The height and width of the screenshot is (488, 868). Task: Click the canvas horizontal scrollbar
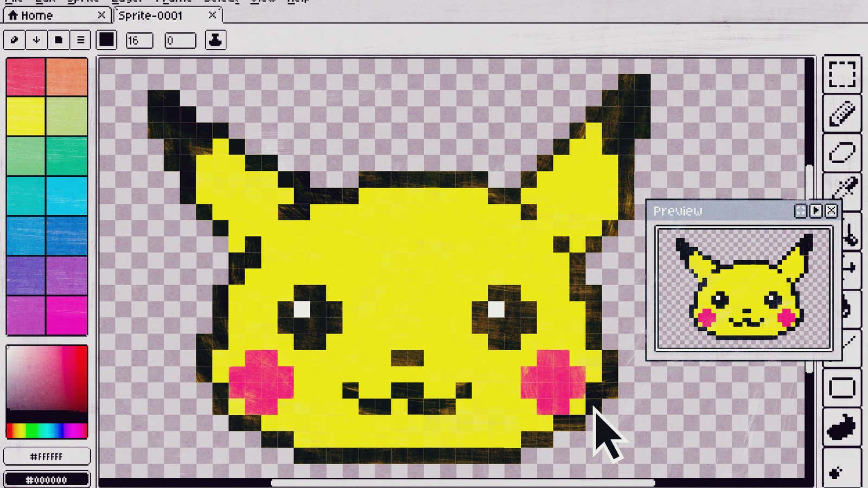pyautogui.click(x=462, y=483)
